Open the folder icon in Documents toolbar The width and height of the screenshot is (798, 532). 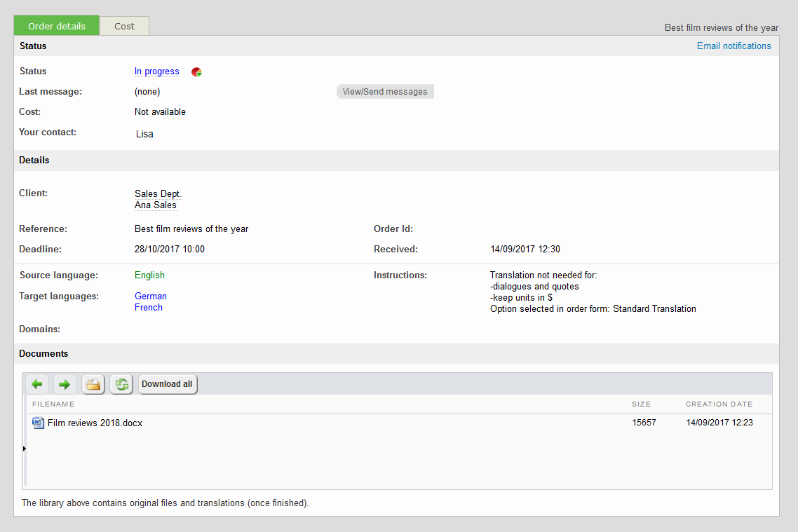click(x=93, y=384)
